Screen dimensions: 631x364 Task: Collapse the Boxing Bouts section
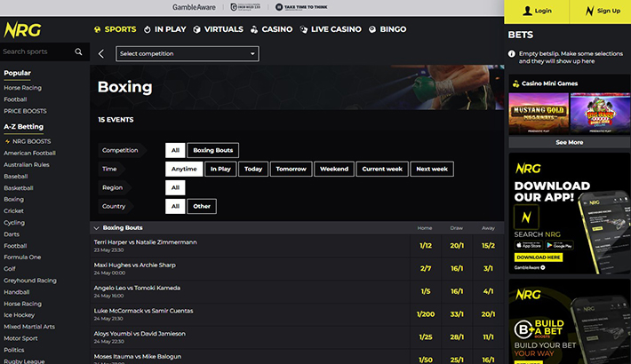tap(96, 228)
